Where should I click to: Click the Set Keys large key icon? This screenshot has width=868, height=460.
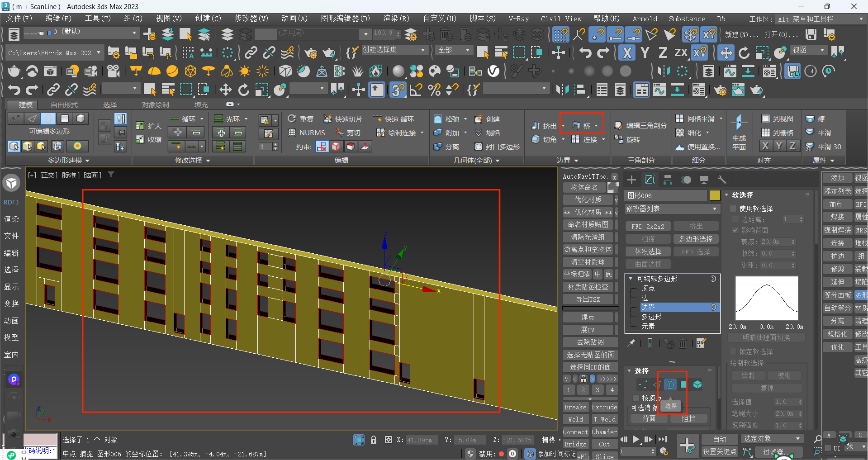(x=687, y=446)
